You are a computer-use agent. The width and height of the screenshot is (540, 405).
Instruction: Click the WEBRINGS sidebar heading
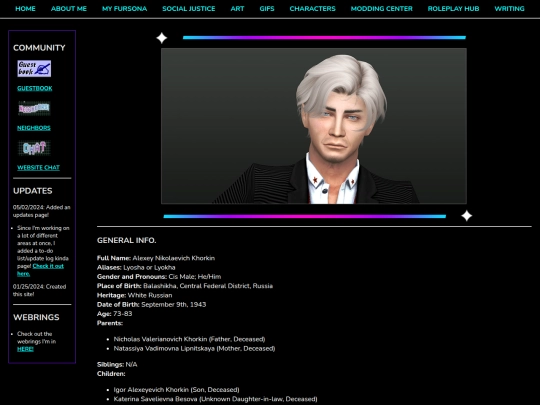(36, 317)
